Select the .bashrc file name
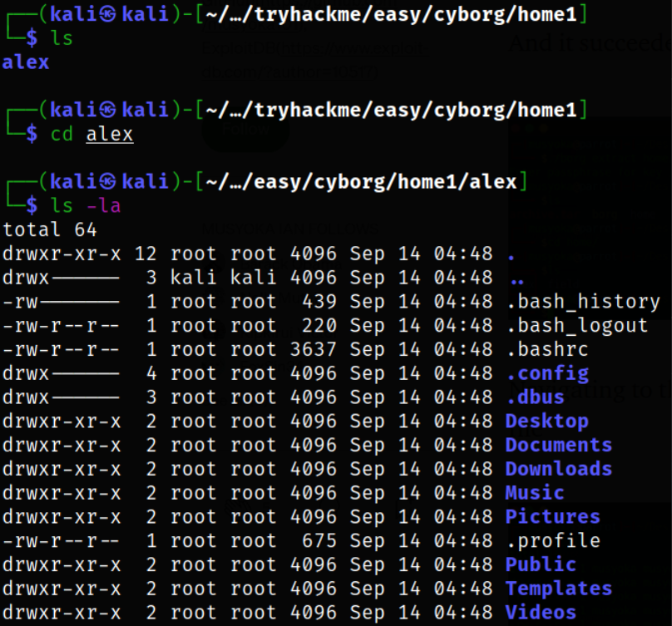Viewport: 672px width, 626px height. [547, 349]
